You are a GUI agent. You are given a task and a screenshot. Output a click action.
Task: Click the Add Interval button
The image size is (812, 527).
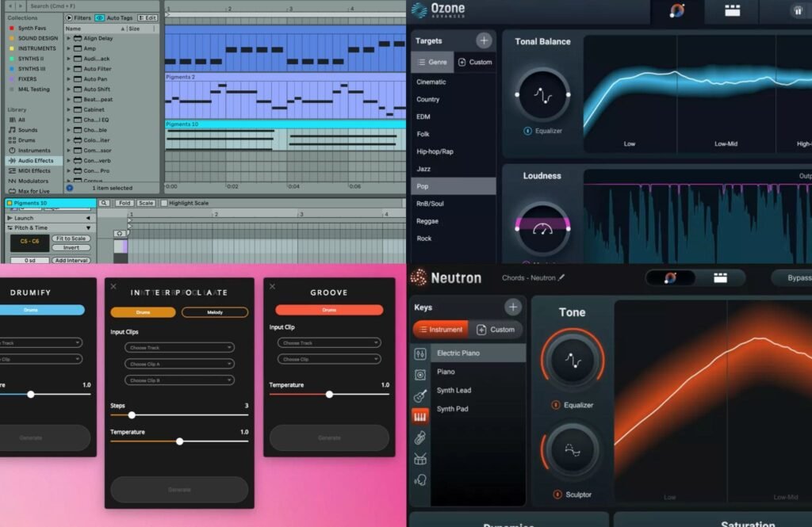(71, 261)
